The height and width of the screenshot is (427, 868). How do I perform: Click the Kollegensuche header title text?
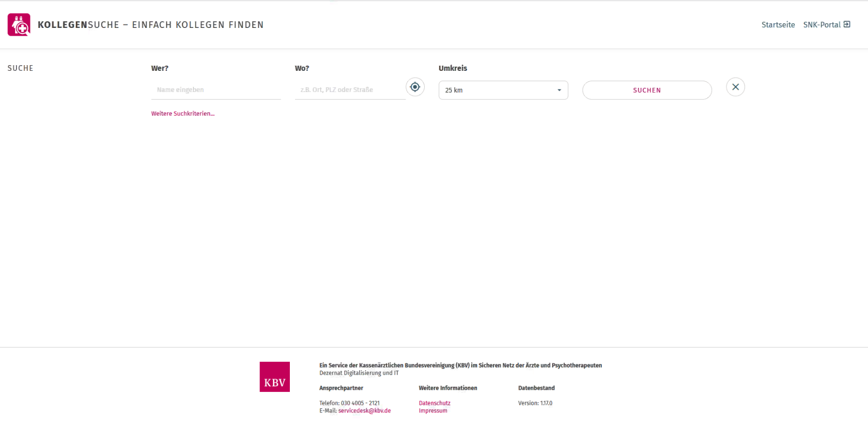point(150,25)
